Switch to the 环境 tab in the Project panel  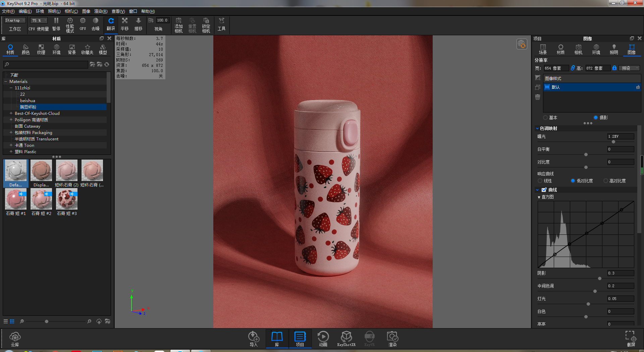click(x=596, y=50)
